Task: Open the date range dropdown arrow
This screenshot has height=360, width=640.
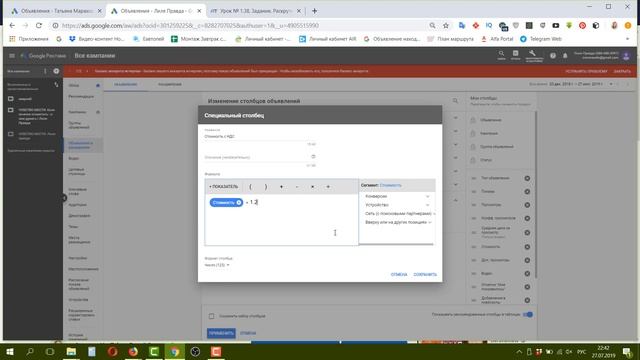Action: pos(611,84)
